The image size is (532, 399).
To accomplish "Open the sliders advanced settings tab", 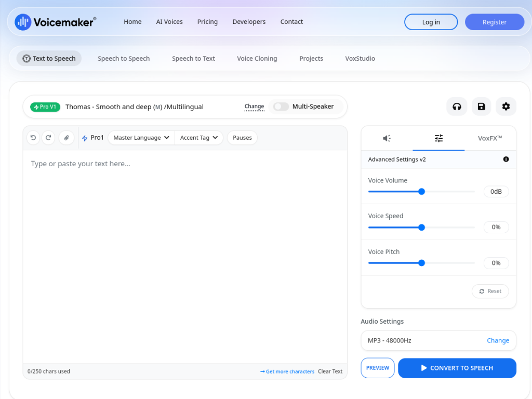I will click(x=438, y=138).
